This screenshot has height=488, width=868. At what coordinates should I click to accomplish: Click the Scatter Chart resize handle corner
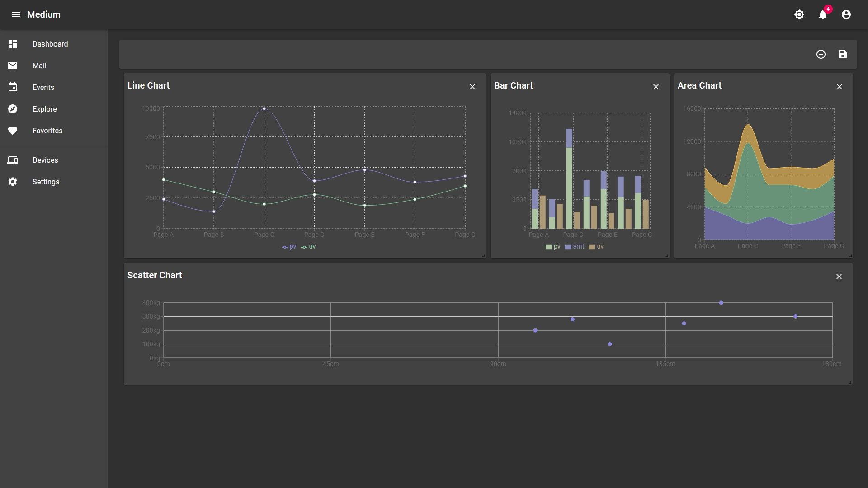tap(850, 382)
